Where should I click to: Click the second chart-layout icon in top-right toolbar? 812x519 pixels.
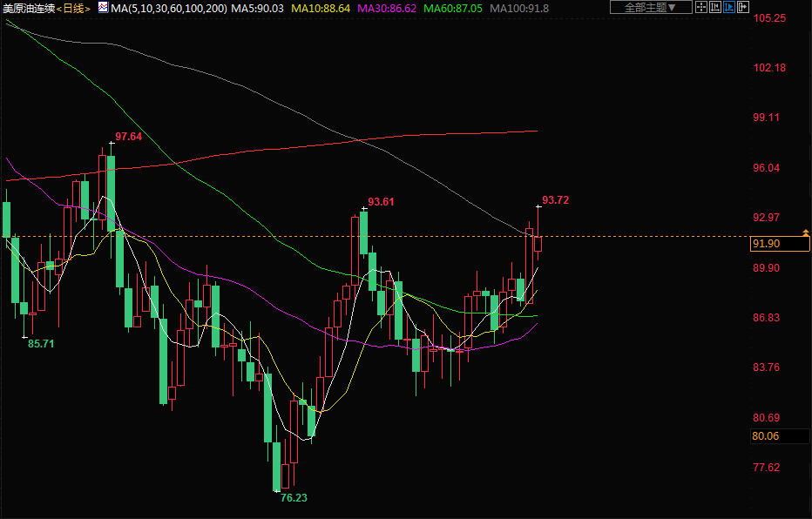(x=715, y=7)
